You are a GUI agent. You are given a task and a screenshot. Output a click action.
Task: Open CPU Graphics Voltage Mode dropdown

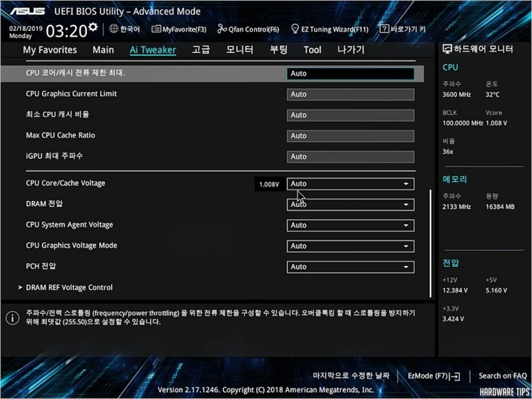[351, 246]
